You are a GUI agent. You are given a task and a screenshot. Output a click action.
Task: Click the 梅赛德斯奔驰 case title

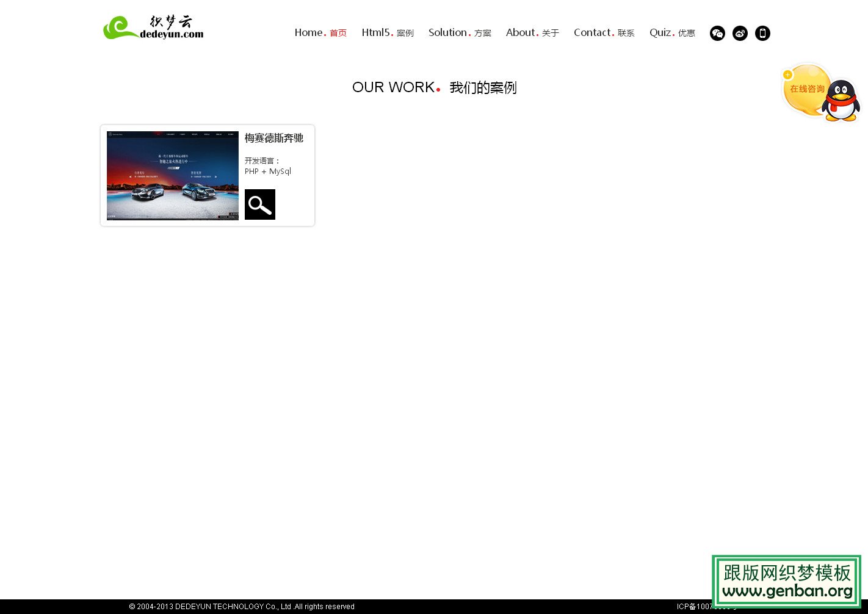point(274,139)
